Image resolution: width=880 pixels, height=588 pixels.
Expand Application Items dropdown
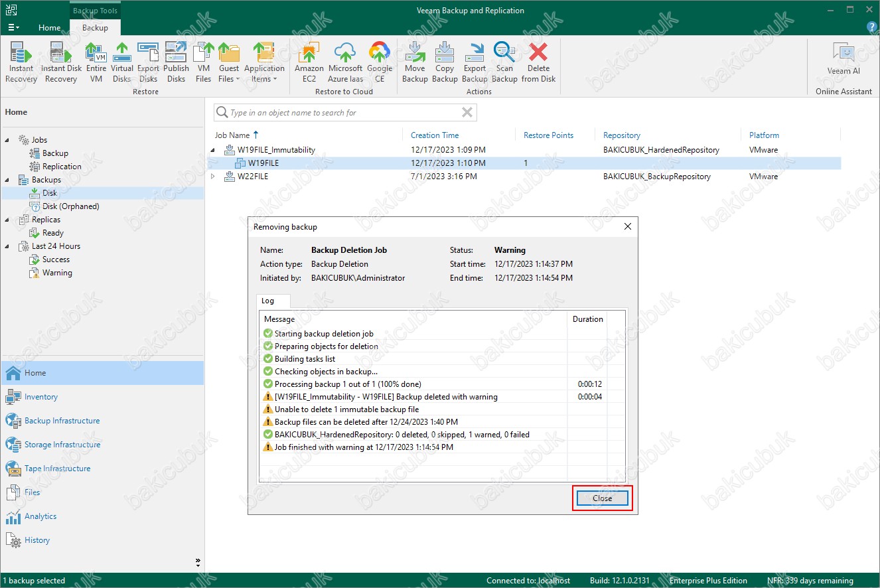(264, 62)
